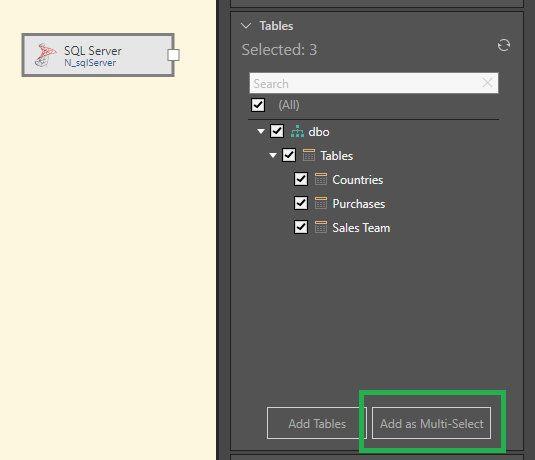Screen dimensions: 535x460
Task: Uncheck the (All) checkbox
Action: coord(258,105)
